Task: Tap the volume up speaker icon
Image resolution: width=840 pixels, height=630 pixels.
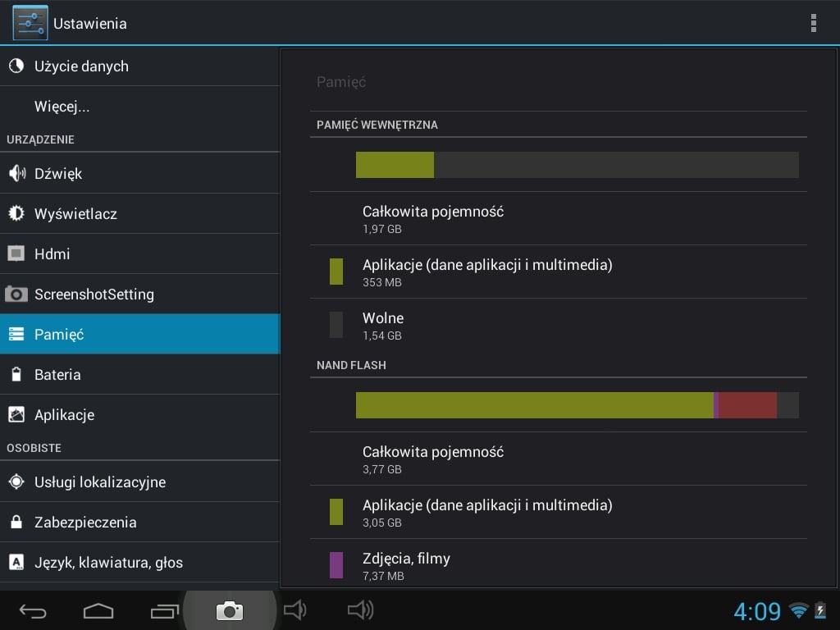Action: 361,610
